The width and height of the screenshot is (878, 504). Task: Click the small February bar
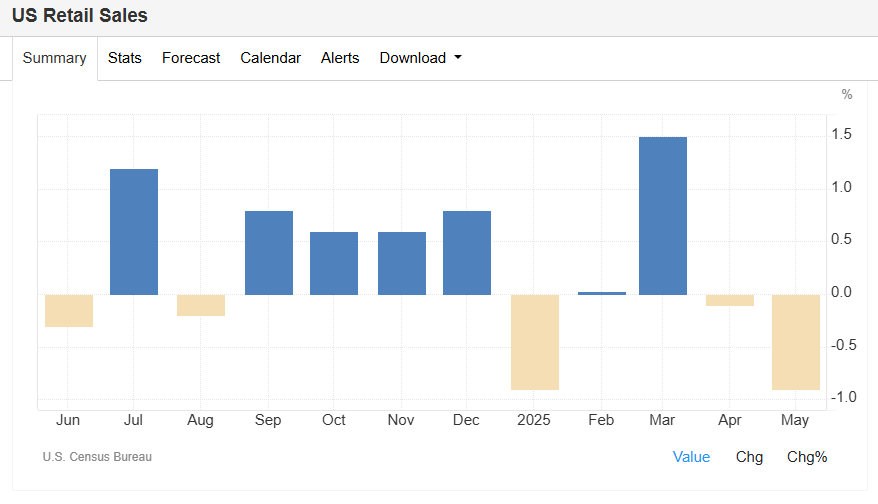coord(602,293)
